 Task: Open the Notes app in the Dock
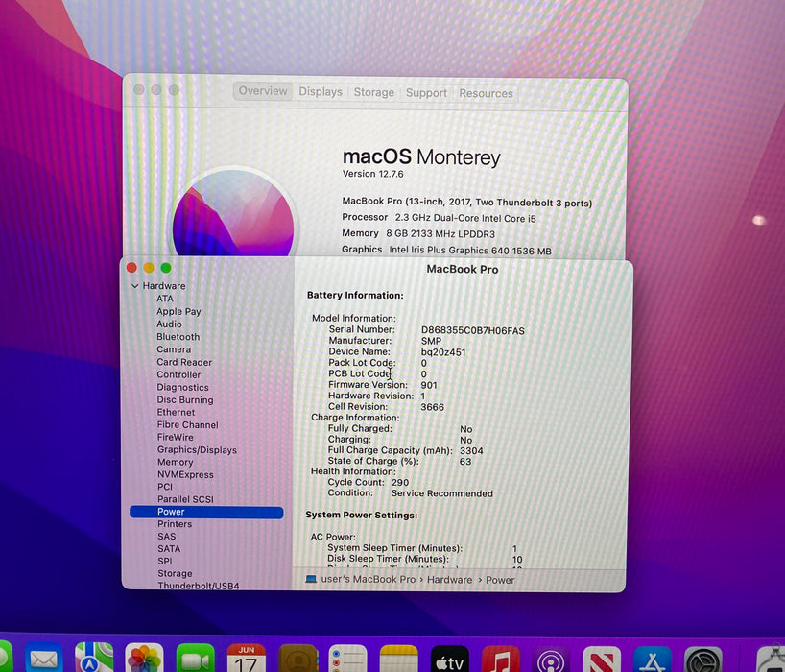tap(399, 658)
